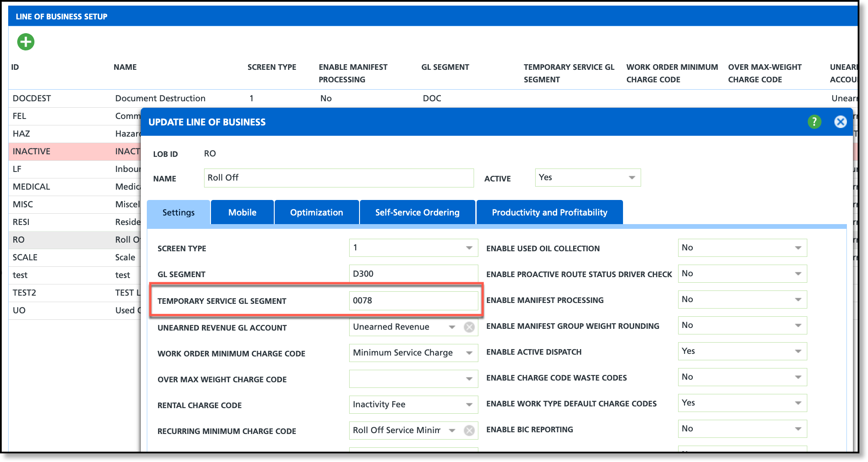
Task: Expand the Recurring Minimum Charge Code dropdown
Action: (452, 431)
